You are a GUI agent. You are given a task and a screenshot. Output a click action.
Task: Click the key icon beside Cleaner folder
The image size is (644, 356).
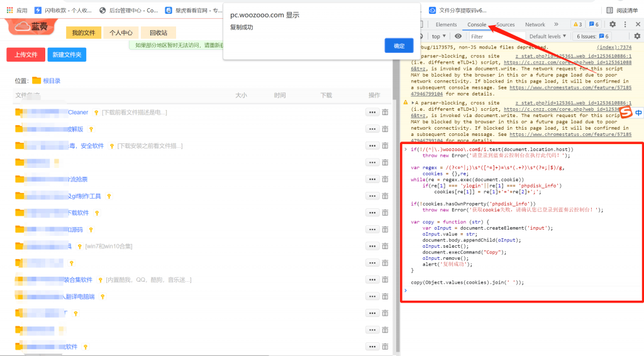pyautogui.click(x=96, y=113)
